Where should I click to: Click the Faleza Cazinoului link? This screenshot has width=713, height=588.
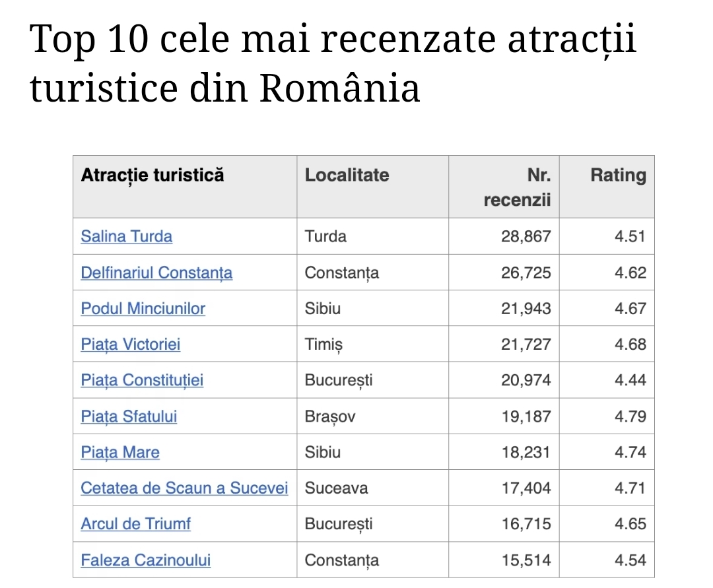(x=145, y=560)
